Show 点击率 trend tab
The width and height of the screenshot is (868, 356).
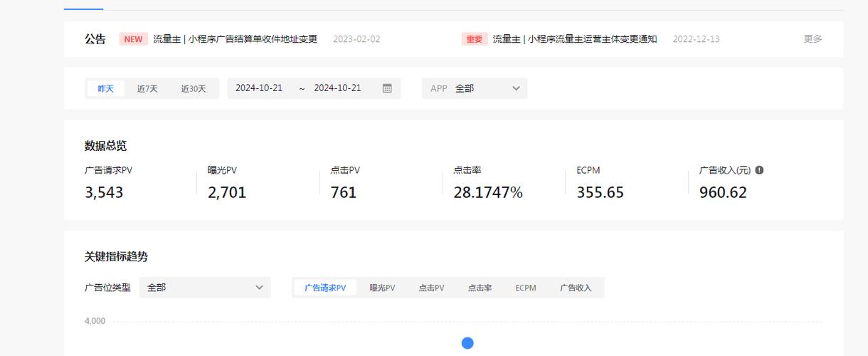tap(480, 288)
